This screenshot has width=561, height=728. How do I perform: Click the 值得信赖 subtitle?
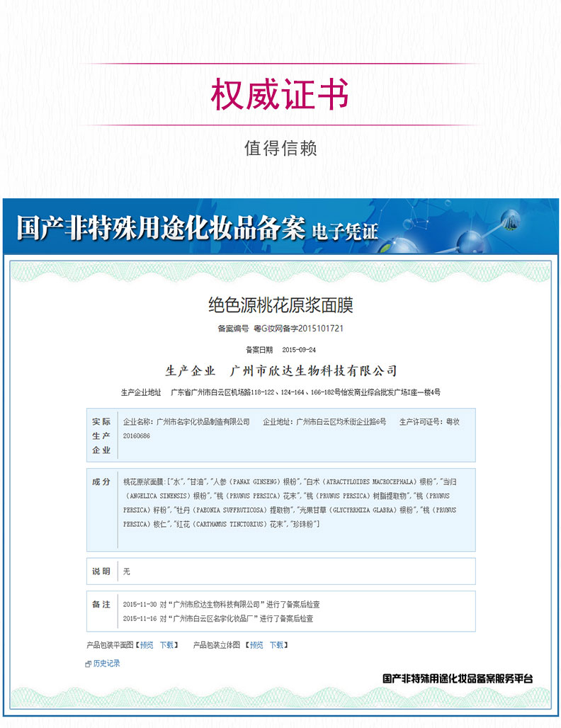tap(280, 148)
